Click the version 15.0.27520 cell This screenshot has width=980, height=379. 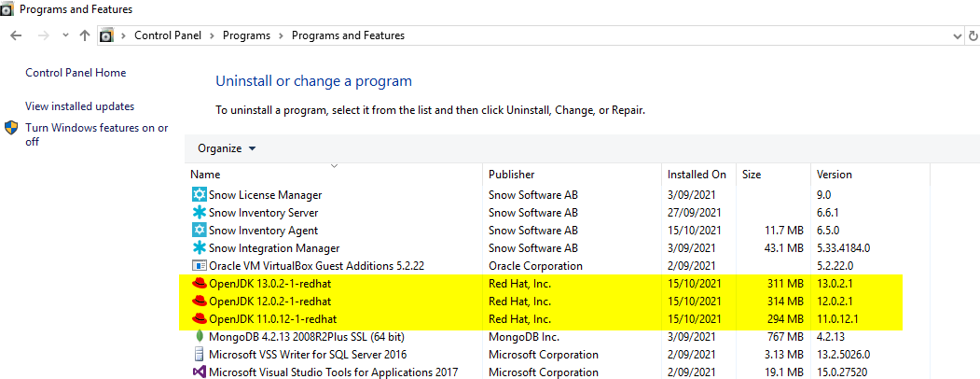tap(843, 372)
